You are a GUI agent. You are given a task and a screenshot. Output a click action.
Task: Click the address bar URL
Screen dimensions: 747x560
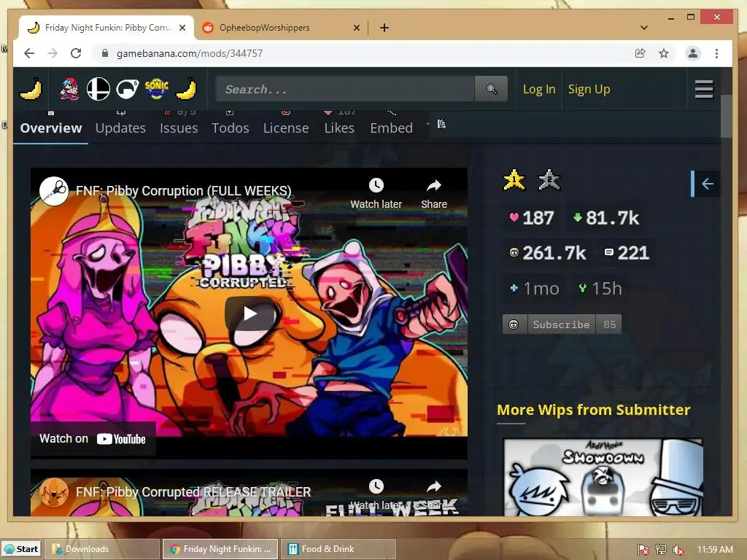coord(190,53)
